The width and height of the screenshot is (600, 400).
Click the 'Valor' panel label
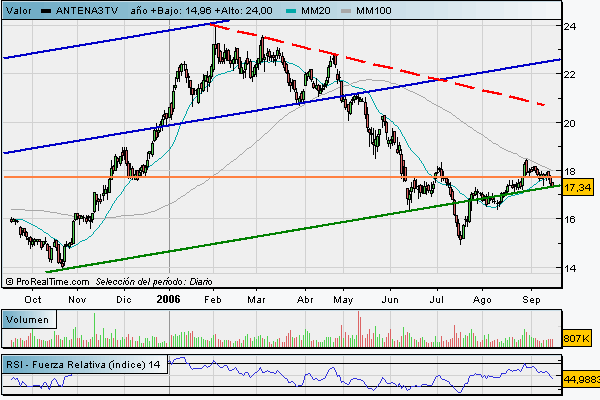click(19, 11)
